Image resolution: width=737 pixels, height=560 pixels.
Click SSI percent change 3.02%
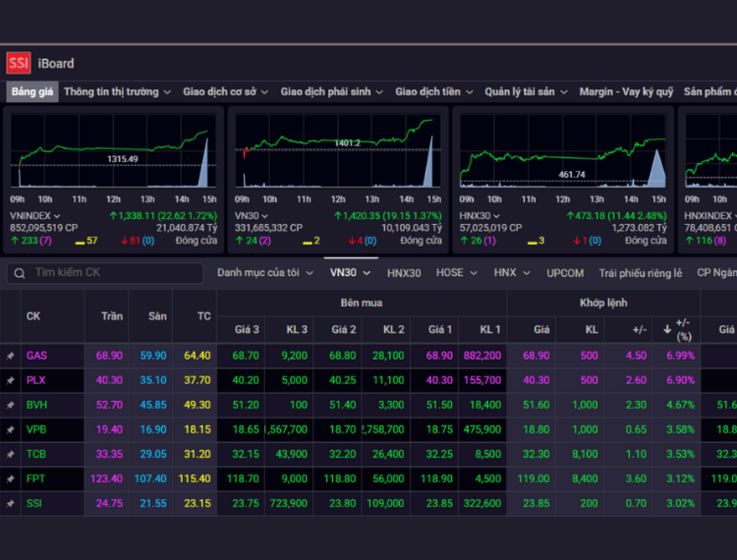(x=680, y=504)
